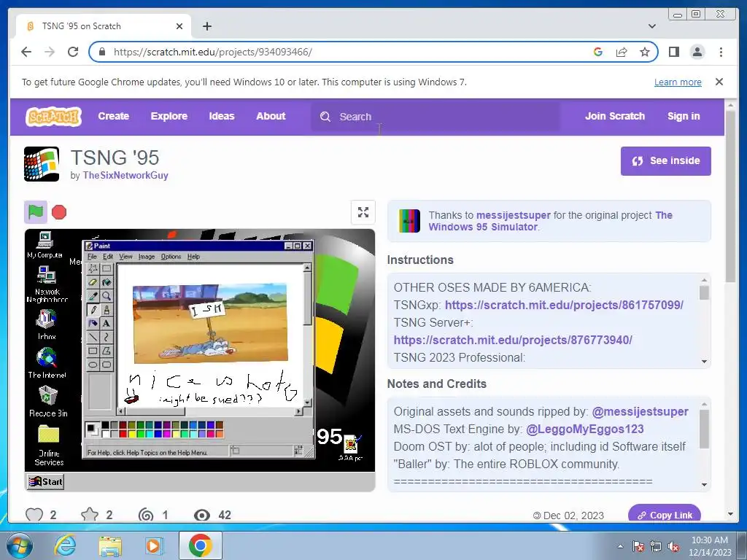This screenshot has height=560, width=747.
Task: Open the Image menu in Paint
Action: click(x=147, y=257)
